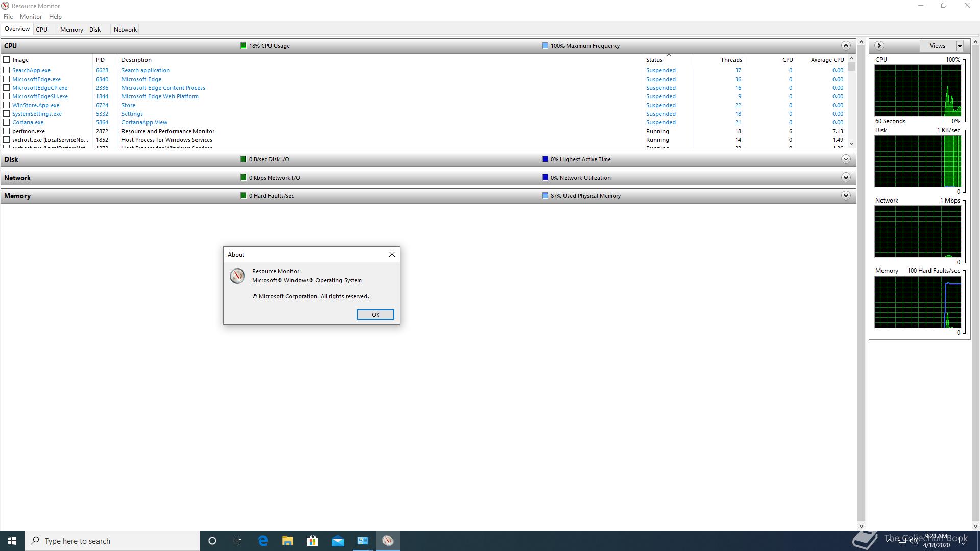Image resolution: width=980 pixels, height=551 pixels.
Task: Open Microsoft Store from taskbar
Action: click(x=313, y=541)
